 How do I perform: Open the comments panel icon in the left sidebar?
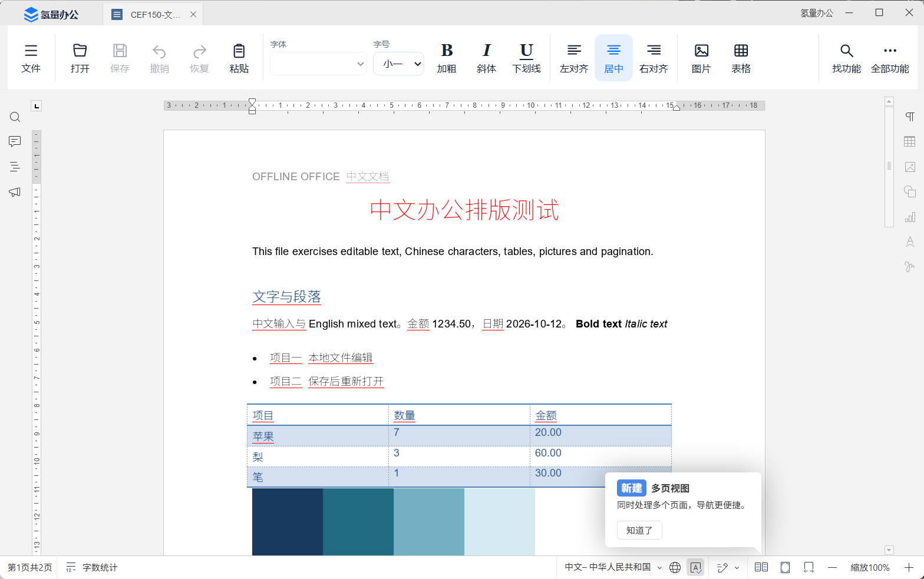(x=15, y=142)
